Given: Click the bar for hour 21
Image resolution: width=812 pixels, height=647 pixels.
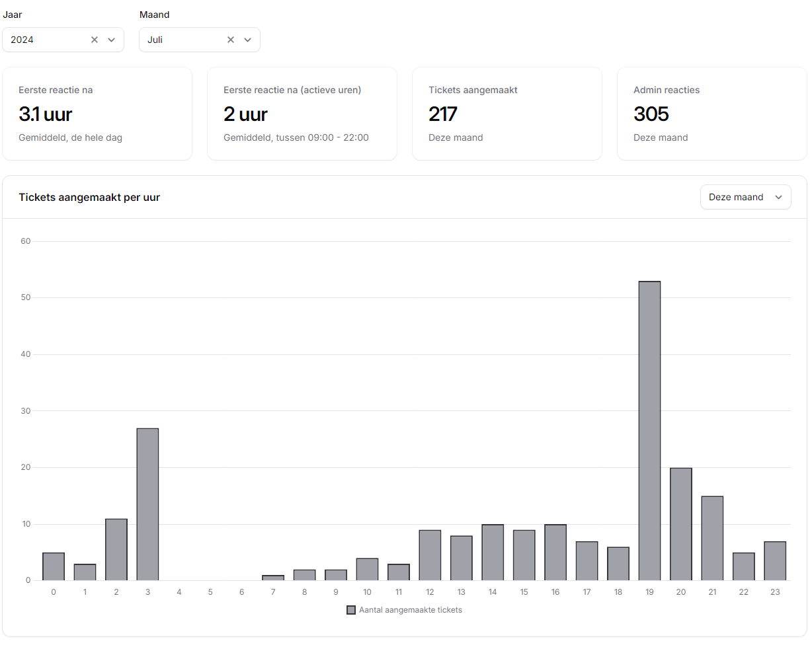Looking at the screenshot, I should (x=712, y=538).
